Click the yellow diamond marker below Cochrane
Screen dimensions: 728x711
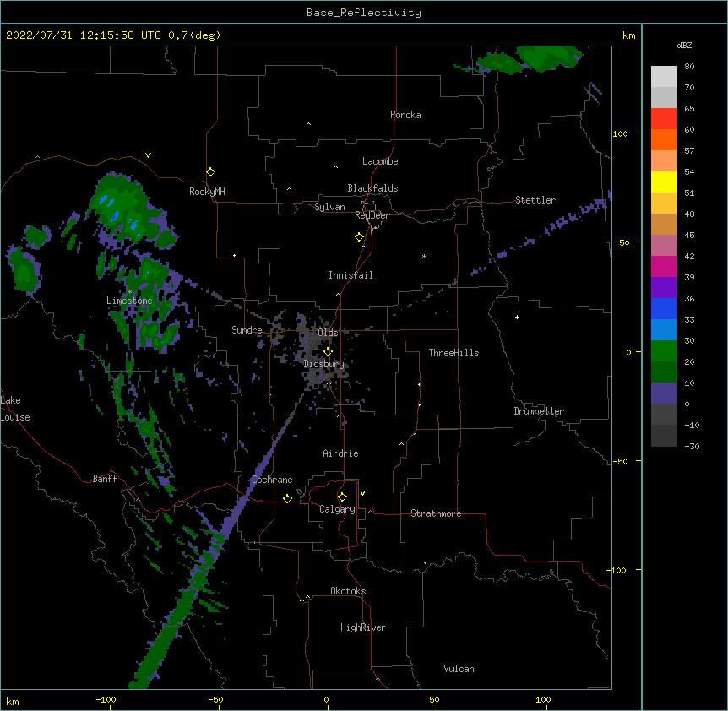tap(287, 498)
